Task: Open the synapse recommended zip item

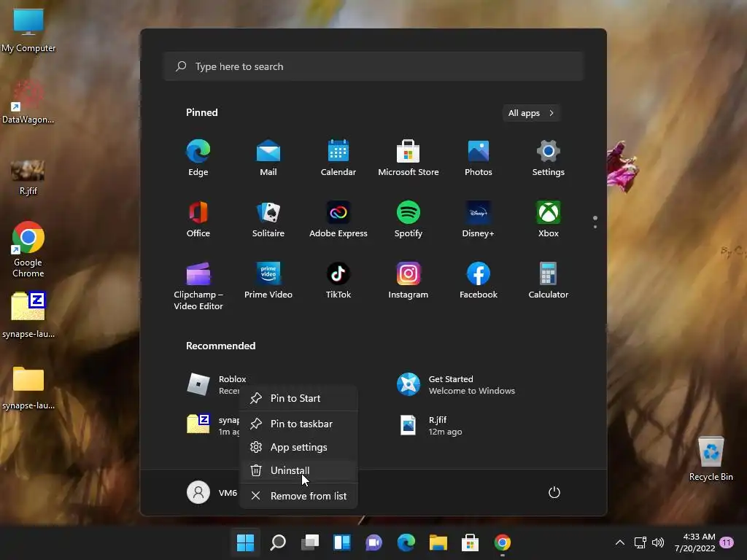Action: tap(211, 425)
